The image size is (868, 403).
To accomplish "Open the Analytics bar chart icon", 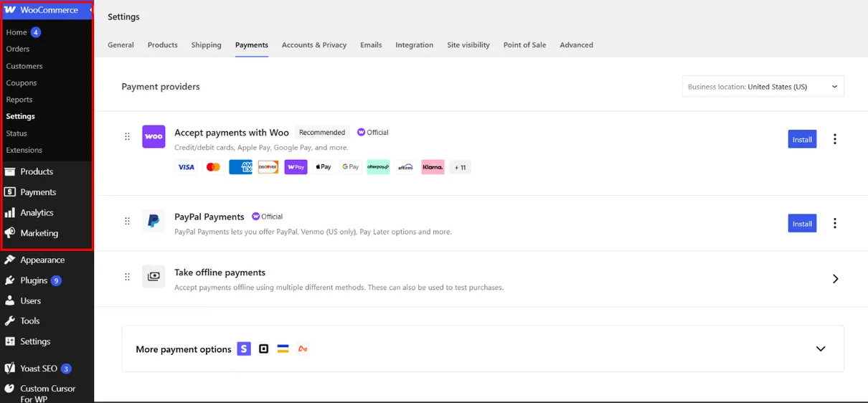I will [10, 212].
